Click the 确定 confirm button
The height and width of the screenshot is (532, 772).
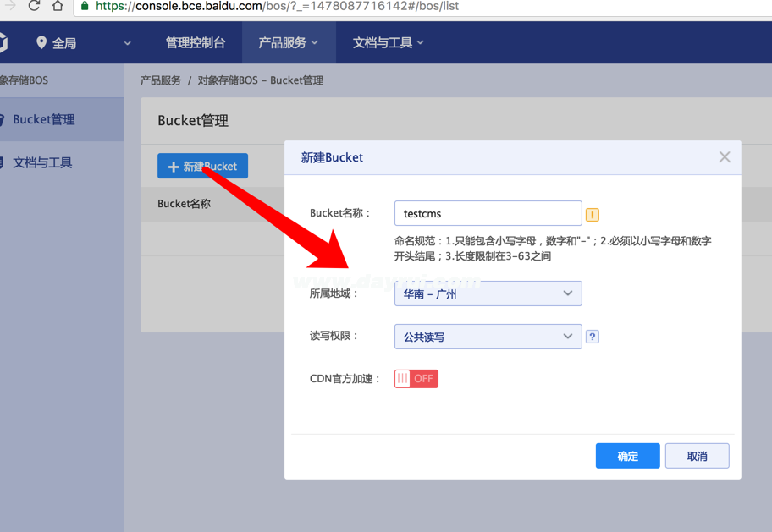coord(627,456)
